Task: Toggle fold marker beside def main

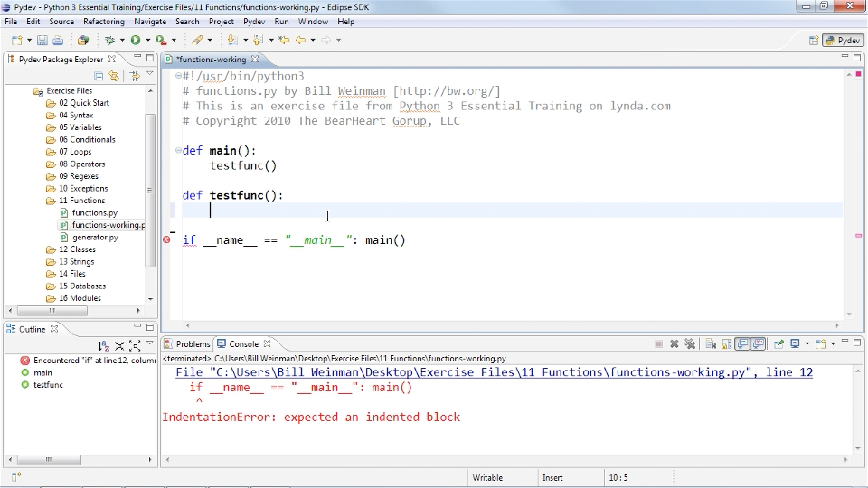Action: point(178,151)
